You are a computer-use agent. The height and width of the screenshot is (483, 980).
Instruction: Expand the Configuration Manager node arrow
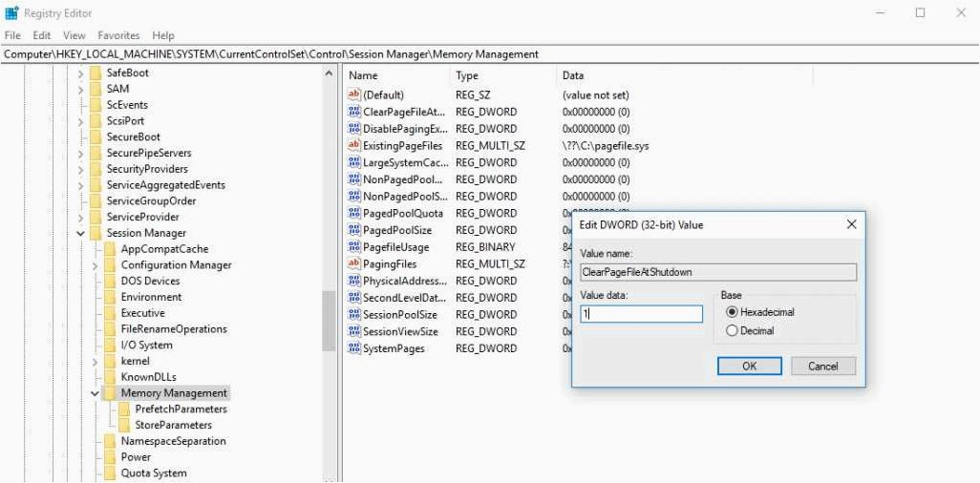[x=95, y=265]
